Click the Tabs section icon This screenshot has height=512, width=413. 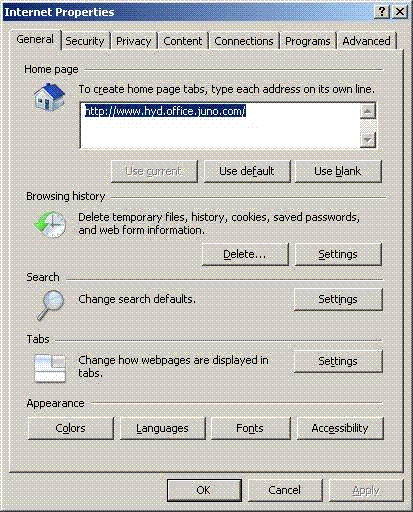pos(50,368)
